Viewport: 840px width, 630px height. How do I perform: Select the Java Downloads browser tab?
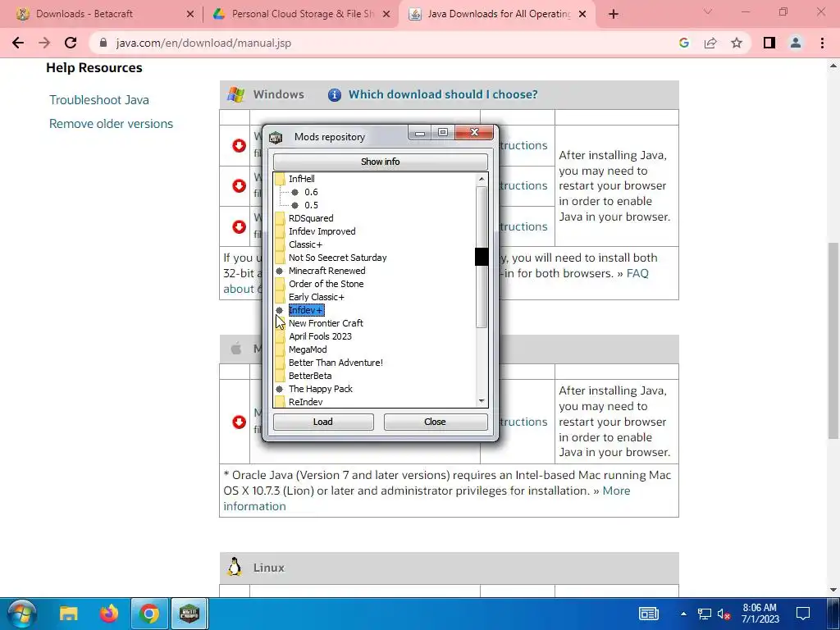tap(499, 14)
